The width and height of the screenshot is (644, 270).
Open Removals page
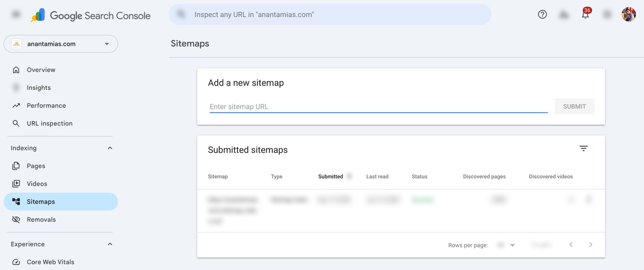(61, 219)
